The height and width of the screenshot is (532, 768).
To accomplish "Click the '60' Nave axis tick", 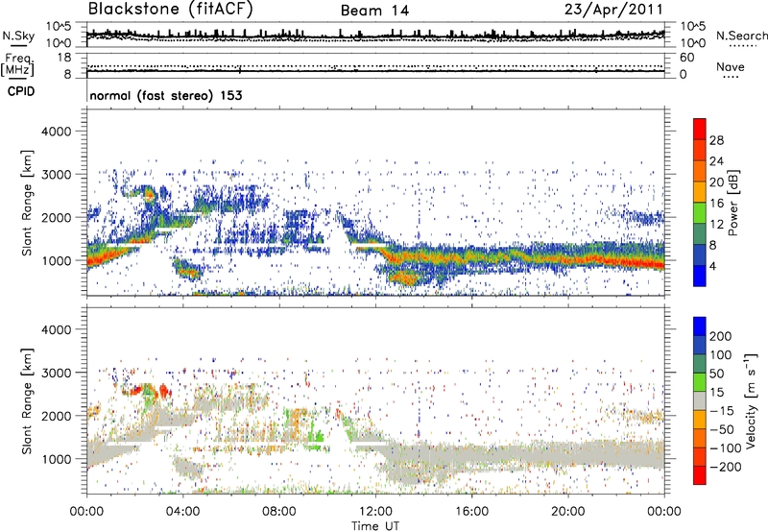I will point(686,58).
